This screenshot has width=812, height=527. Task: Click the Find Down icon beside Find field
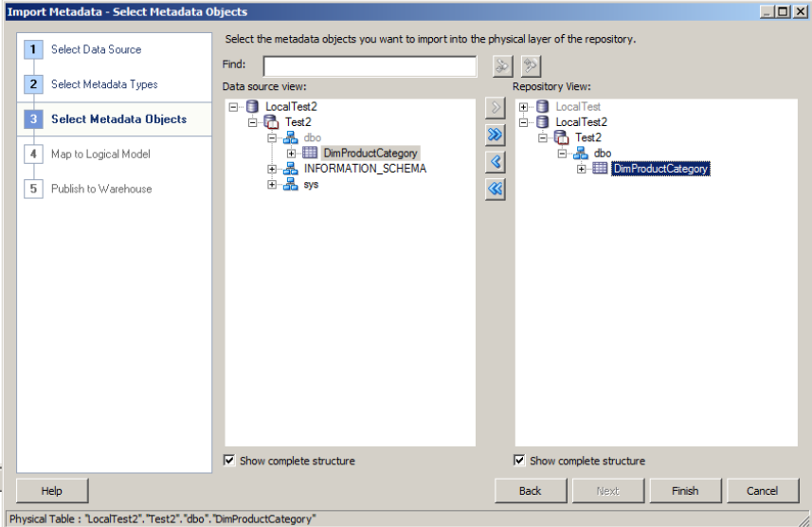(503, 65)
